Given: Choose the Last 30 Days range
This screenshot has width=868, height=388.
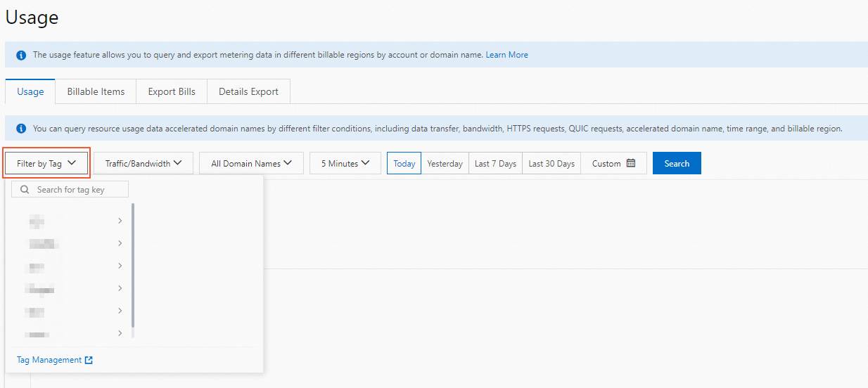Looking at the screenshot, I should [x=551, y=163].
